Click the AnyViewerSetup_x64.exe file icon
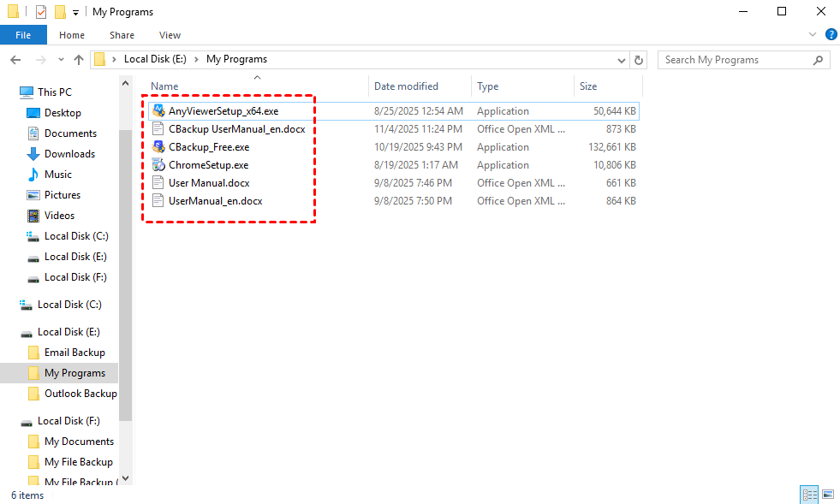The height and width of the screenshot is (504, 840). [x=158, y=110]
